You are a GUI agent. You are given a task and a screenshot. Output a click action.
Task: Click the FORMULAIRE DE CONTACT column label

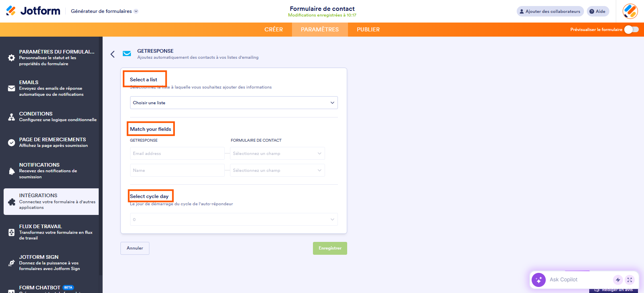click(256, 140)
